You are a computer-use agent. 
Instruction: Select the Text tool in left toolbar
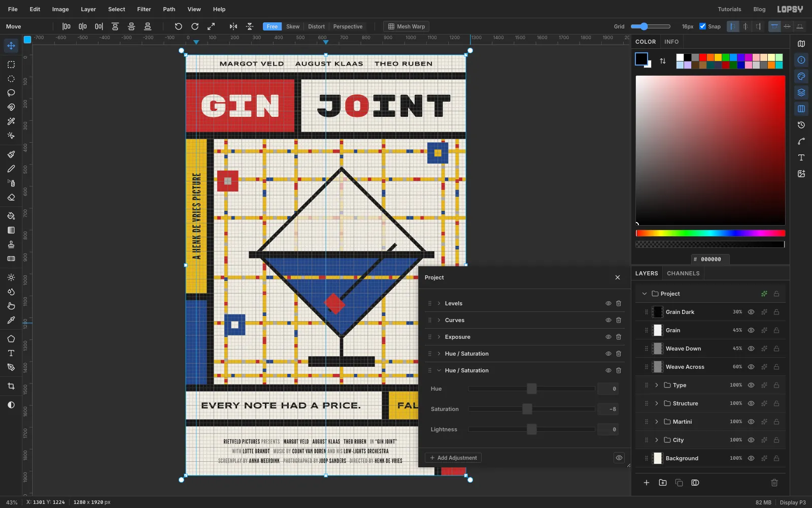click(x=11, y=353)
